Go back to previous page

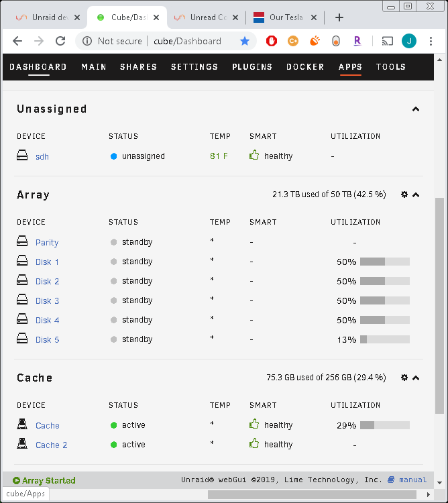[x=17, y=41]
